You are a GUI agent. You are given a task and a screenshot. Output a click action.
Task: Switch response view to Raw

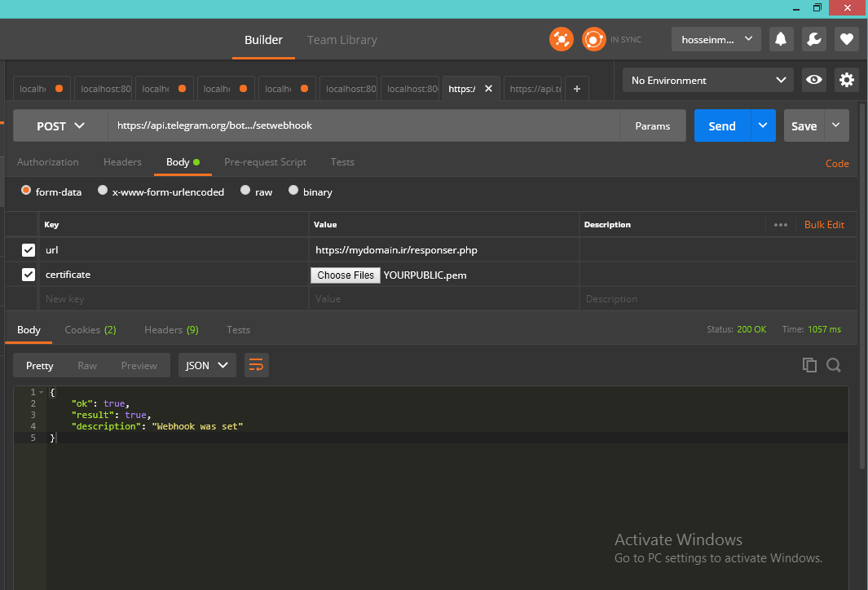coord(87,365)
